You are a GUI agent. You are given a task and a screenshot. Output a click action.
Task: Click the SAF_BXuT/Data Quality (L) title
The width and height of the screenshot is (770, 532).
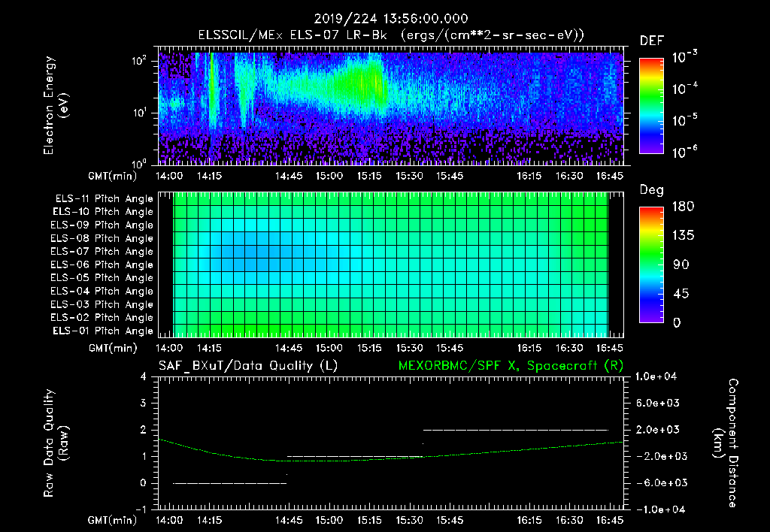[248, 366]
